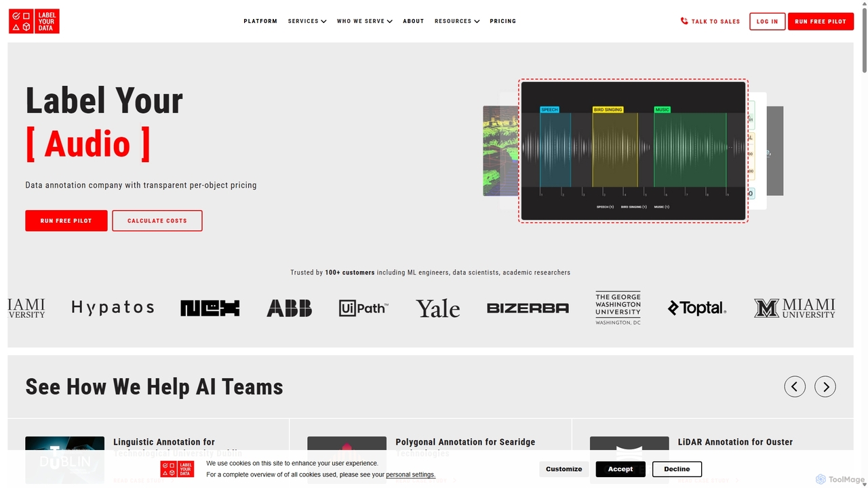Expand the Who We Serve dropdown
This screenshot has width=868, height=488.
point(365,21)
